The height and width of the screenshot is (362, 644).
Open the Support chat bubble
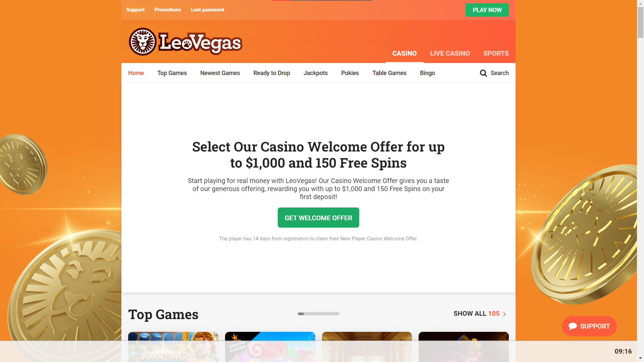coord(589,326)
